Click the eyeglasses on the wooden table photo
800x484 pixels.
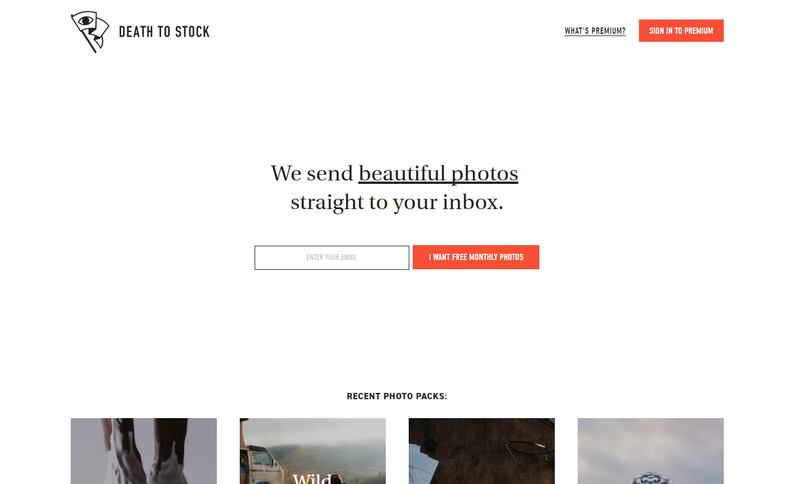click(529, 451)
